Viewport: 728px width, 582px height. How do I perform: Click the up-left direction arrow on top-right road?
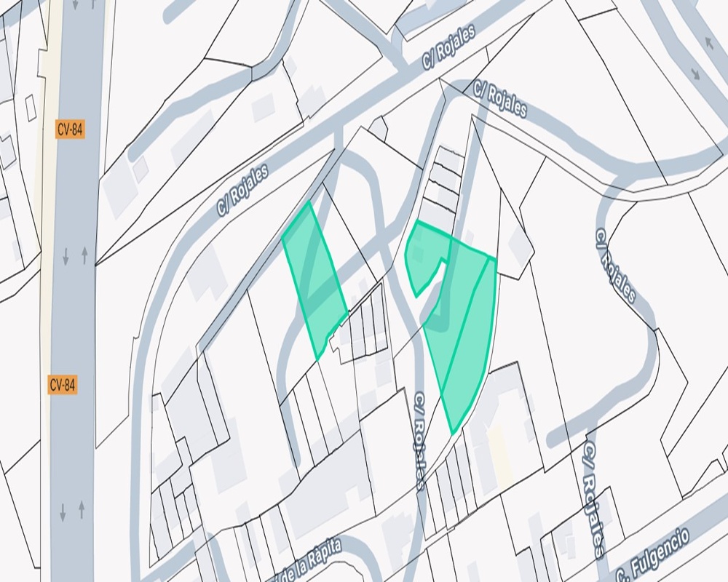pos(709,43)
